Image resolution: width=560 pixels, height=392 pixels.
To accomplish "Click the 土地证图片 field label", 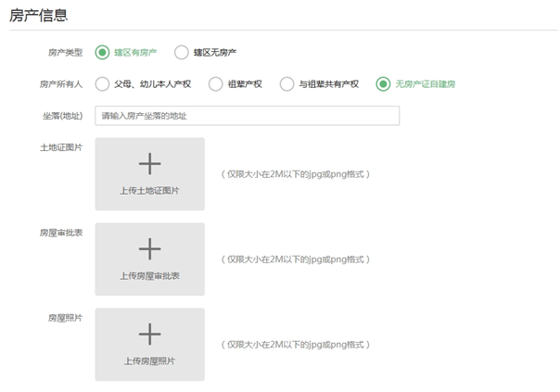I will (61, 147).
